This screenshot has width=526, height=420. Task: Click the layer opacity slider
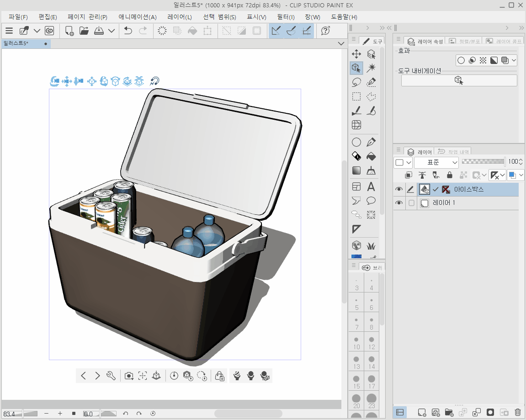pyautogui.click(x=483, y=161)
